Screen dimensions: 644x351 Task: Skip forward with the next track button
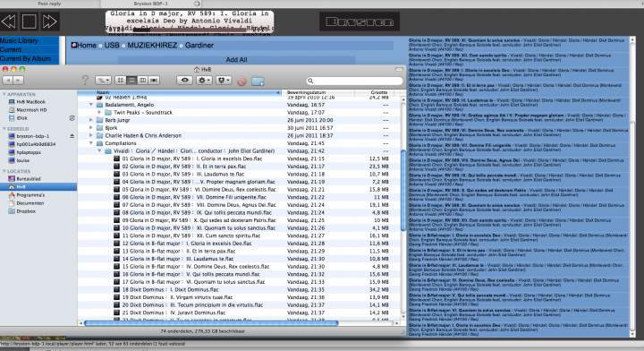(x=50, y=21)
